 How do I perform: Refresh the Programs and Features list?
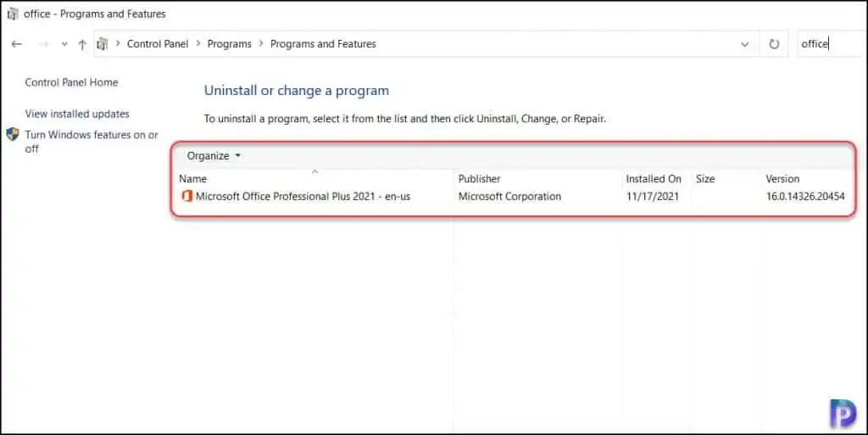point(774,44)
